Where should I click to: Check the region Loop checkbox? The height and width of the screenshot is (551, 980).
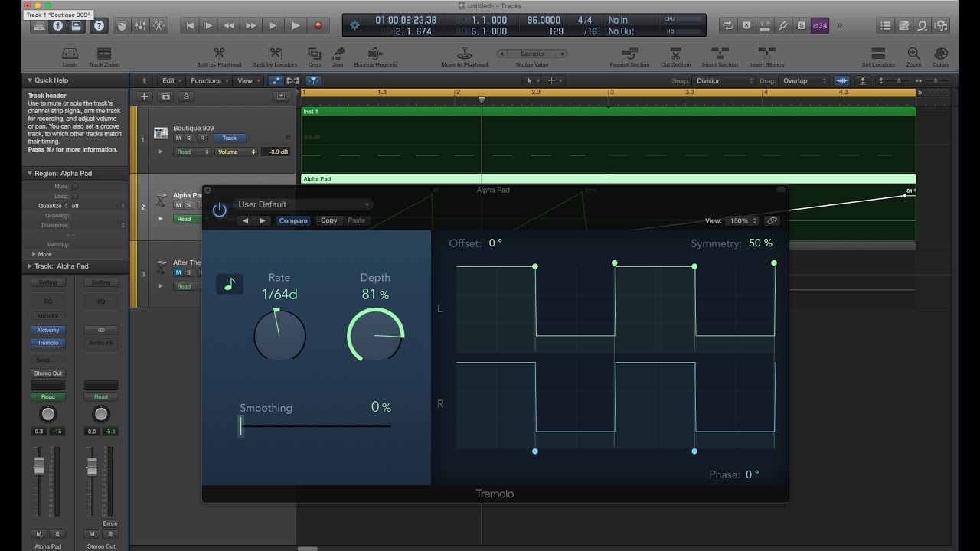point(75,196)
